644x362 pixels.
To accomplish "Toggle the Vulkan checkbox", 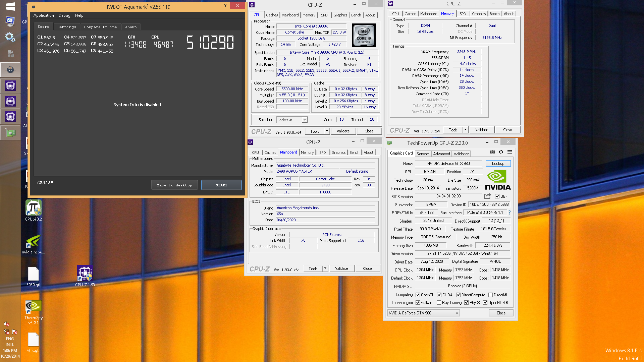I will (418, 303).
